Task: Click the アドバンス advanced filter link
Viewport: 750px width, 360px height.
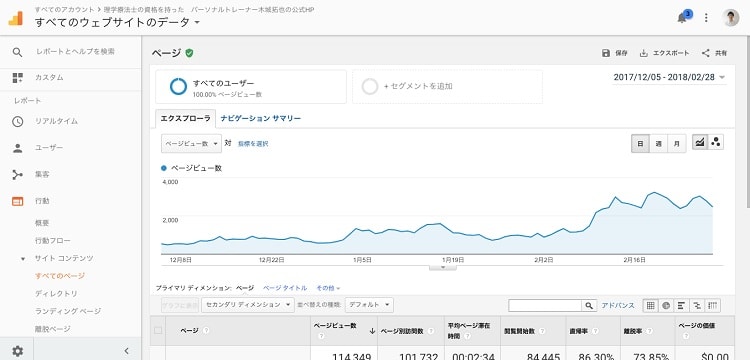Action: (x=618, y=305)
